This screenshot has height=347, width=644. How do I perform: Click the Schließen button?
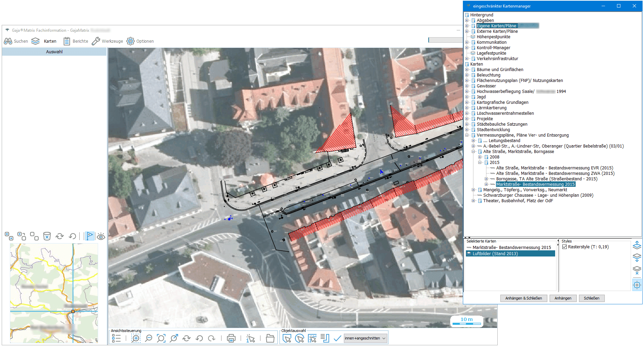pyautogui.click(x=591, y=298)
